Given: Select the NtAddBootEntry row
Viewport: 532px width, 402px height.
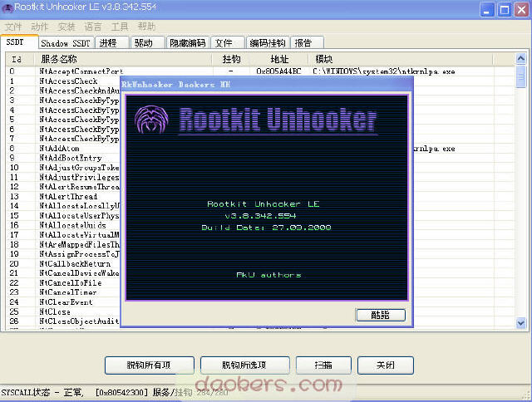Looking at the screenshot, I should click(63, 158).
